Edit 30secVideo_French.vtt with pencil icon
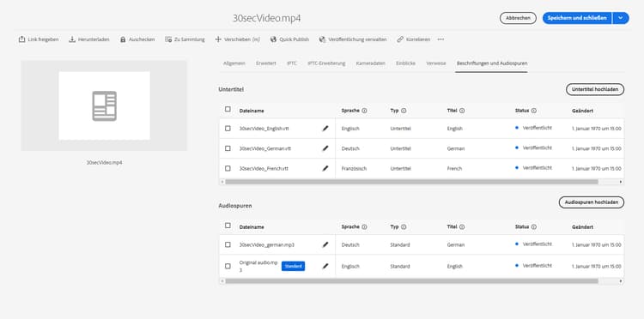Screen dimensions: 644x319 pyautogui.click(x=325, y=168)
